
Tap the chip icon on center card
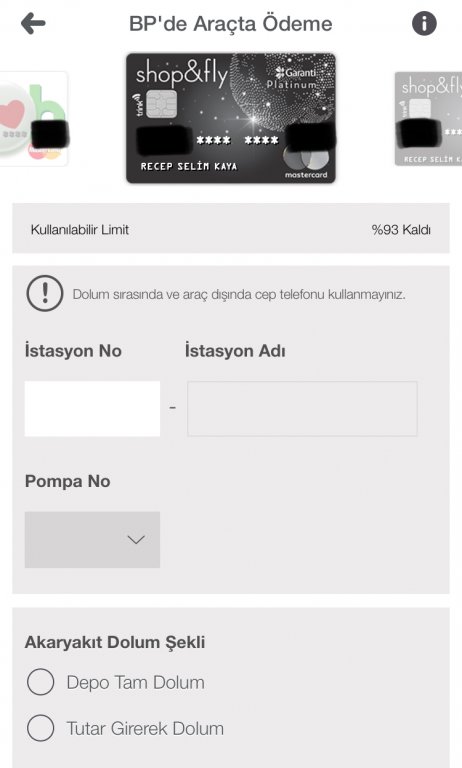pos(161,104)
